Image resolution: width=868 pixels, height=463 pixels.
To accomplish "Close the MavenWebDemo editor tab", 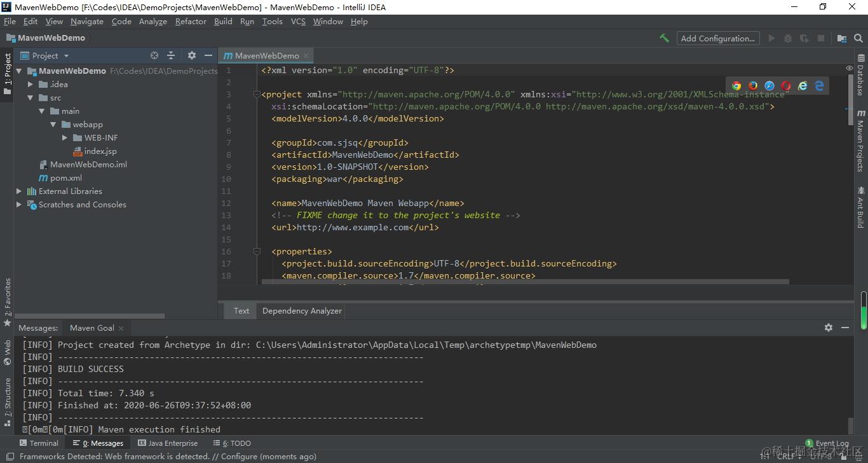I will [306, 56].
